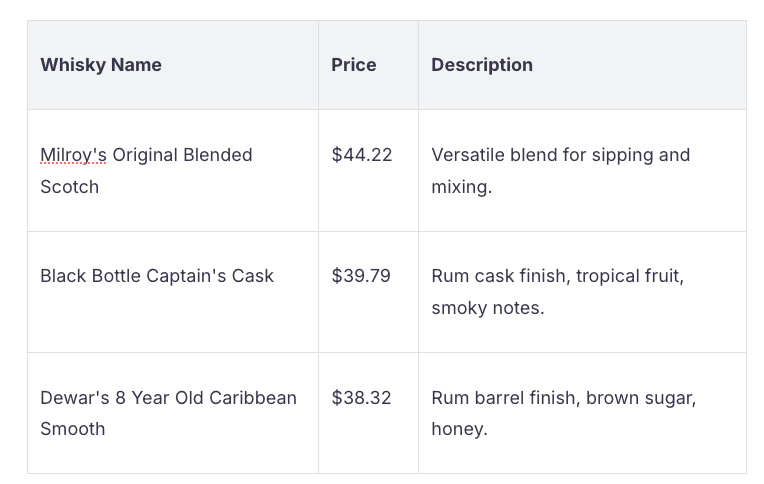The image size is (764, 484).
Task: Click the "Versatile blend for sipping" description
Action: click(561, 155)
